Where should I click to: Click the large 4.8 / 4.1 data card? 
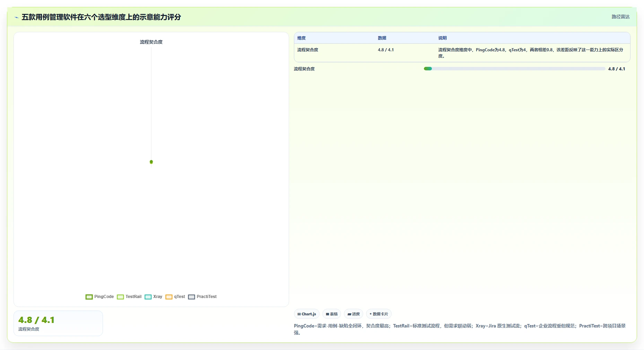coord(58,323)
